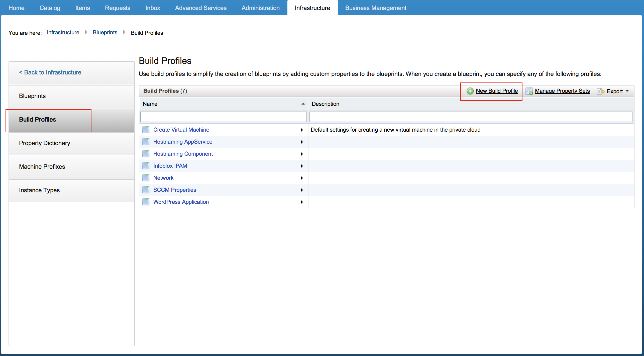644x356 pixels.
Task: Click the Back to Infrastructure link
Action: [50, 72]
